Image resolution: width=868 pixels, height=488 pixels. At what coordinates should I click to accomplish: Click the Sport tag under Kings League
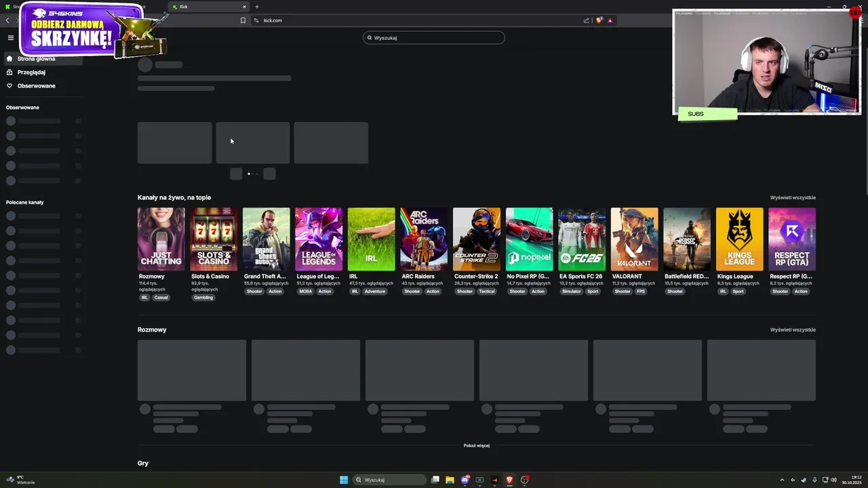738,291
